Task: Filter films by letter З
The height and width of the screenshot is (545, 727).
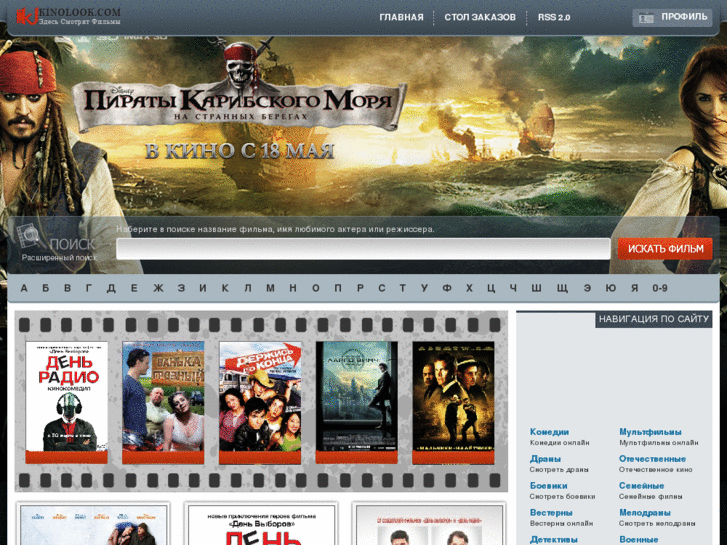Action: 181,289
